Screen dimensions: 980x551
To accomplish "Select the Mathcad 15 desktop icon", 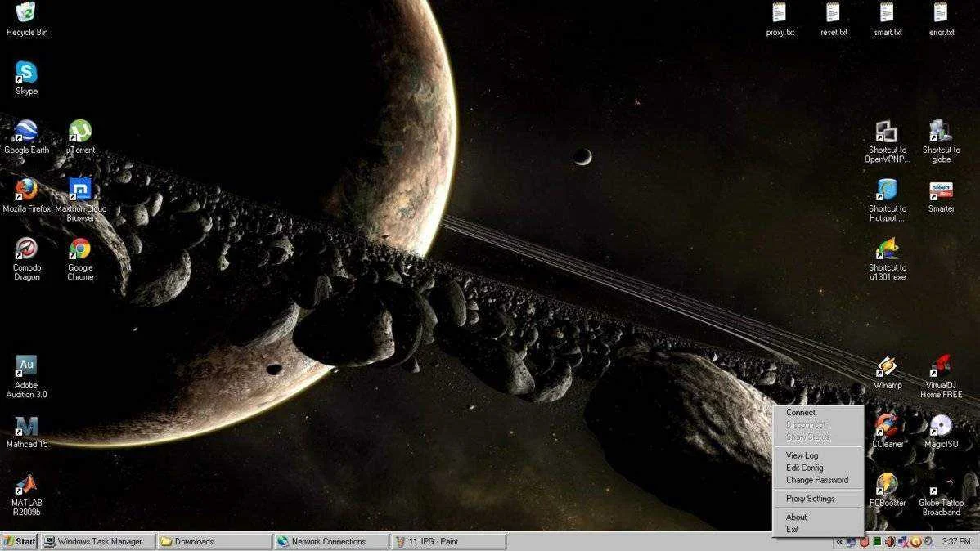I will (26, 432).
